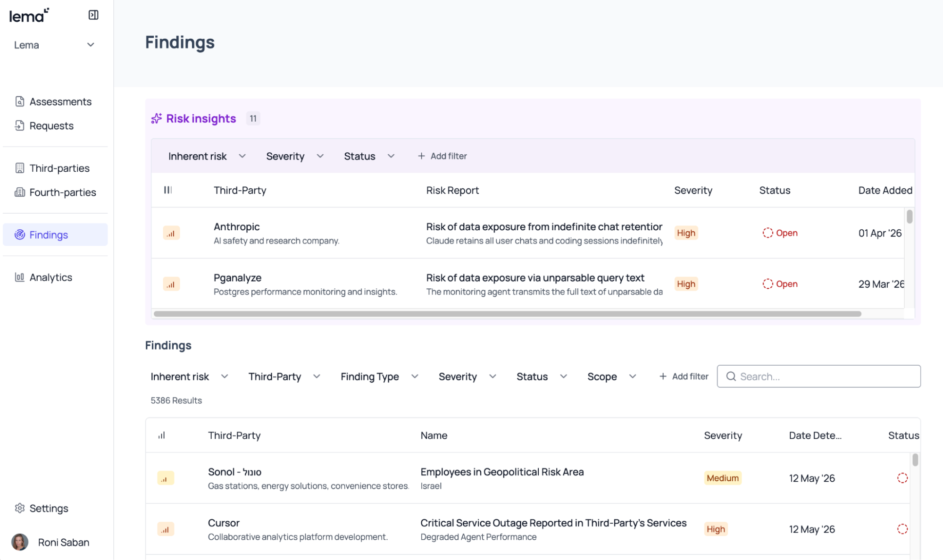
Task: Click the risk bars icon in the Findings table header
Action: [x=162, y=435]
